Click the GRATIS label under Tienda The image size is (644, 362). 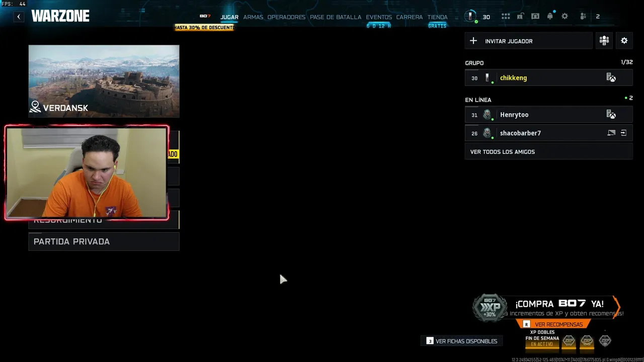pos(437,26)
